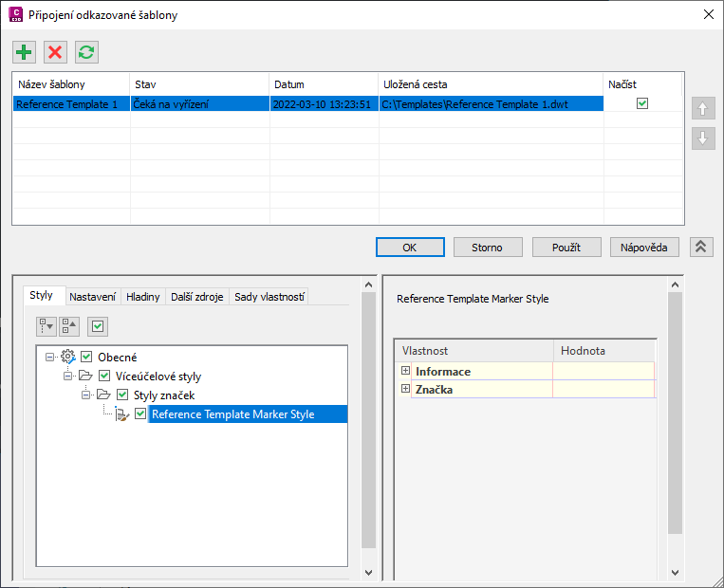The image size is (724, 588).
Task: Click the Hodnota column header
Action: (x=604, y=351)
